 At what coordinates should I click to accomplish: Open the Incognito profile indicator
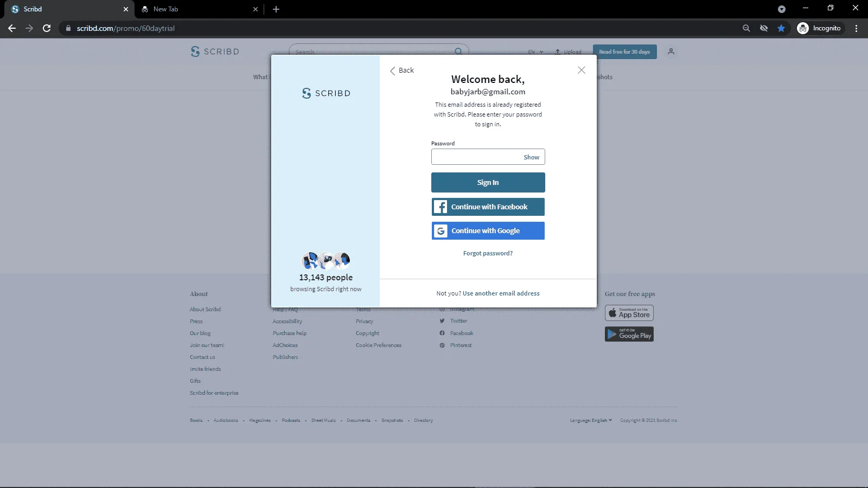[819, 28]
